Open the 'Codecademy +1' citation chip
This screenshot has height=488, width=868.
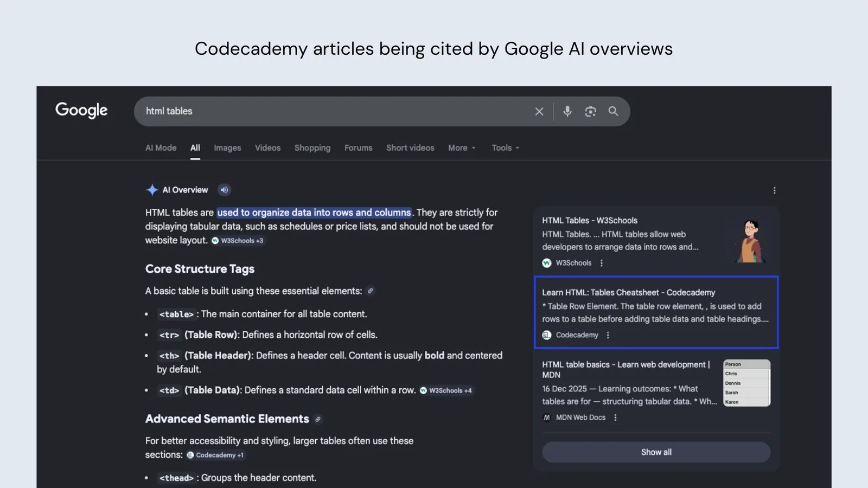coord(215,455)
